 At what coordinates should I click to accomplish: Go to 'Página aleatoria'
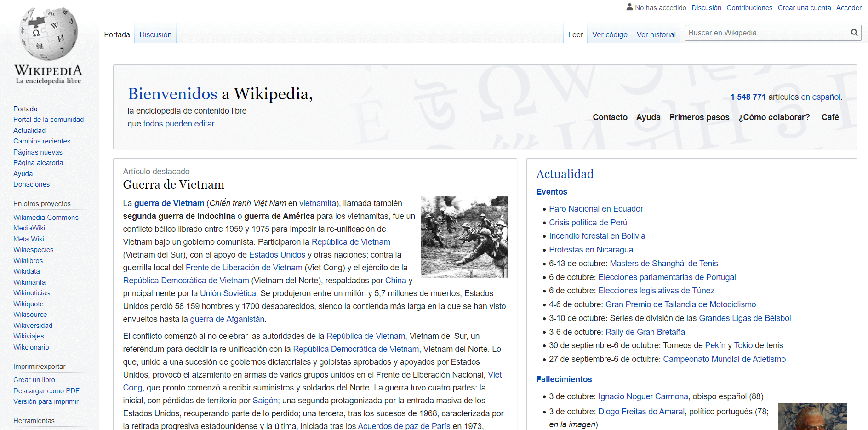click(38, 163)
